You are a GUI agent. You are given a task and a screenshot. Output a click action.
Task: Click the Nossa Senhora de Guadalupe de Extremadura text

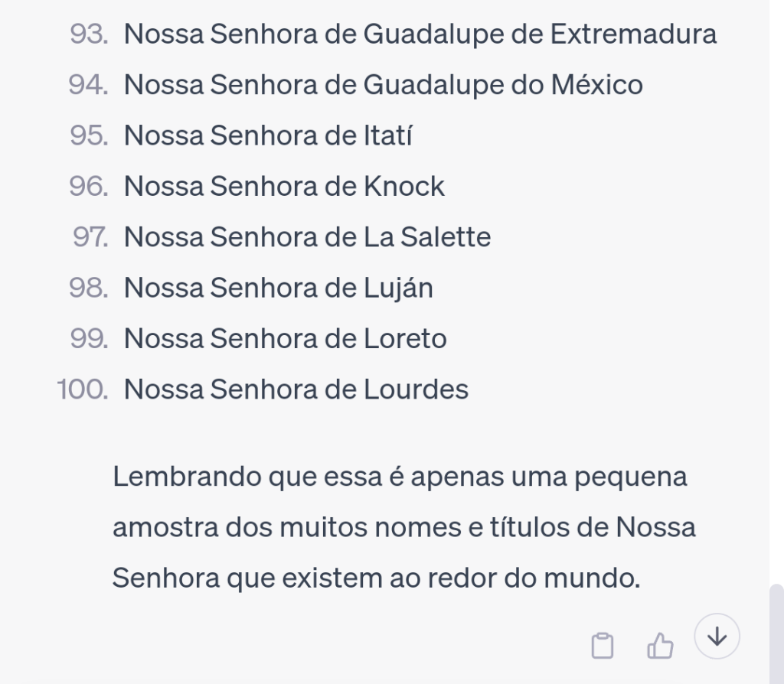pyautogui.click(x=420, y=34)
